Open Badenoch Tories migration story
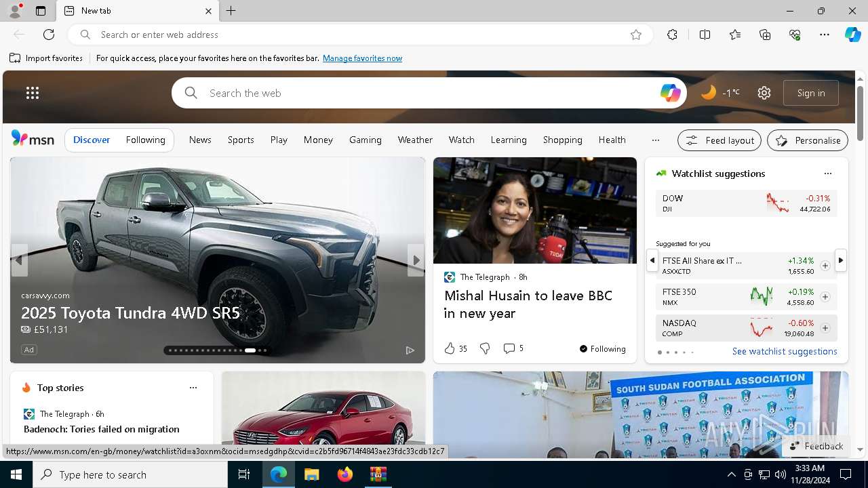Viewport: 868px width, 488px height. (x=102, y=429)
